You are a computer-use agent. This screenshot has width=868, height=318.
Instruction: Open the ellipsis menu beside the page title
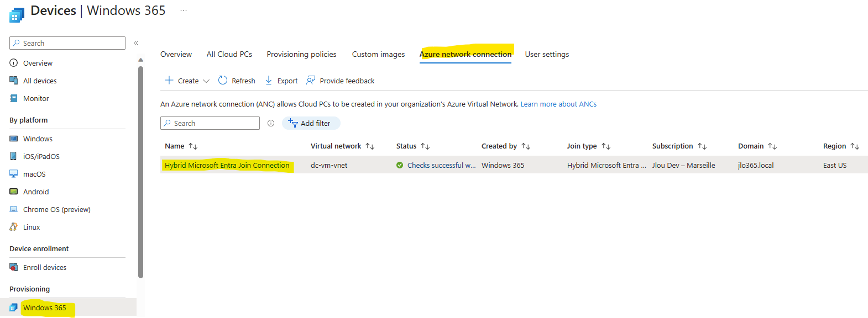(184, 10)
